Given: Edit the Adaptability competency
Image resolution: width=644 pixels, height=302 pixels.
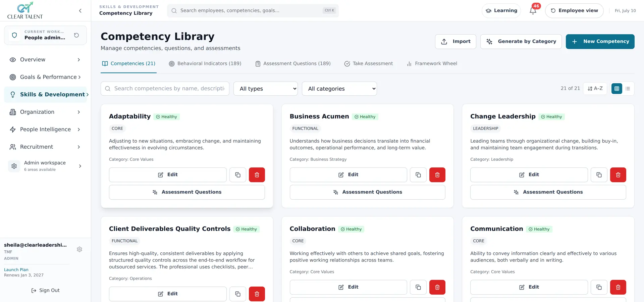Looking at the screenshot, I should (168, 175).
